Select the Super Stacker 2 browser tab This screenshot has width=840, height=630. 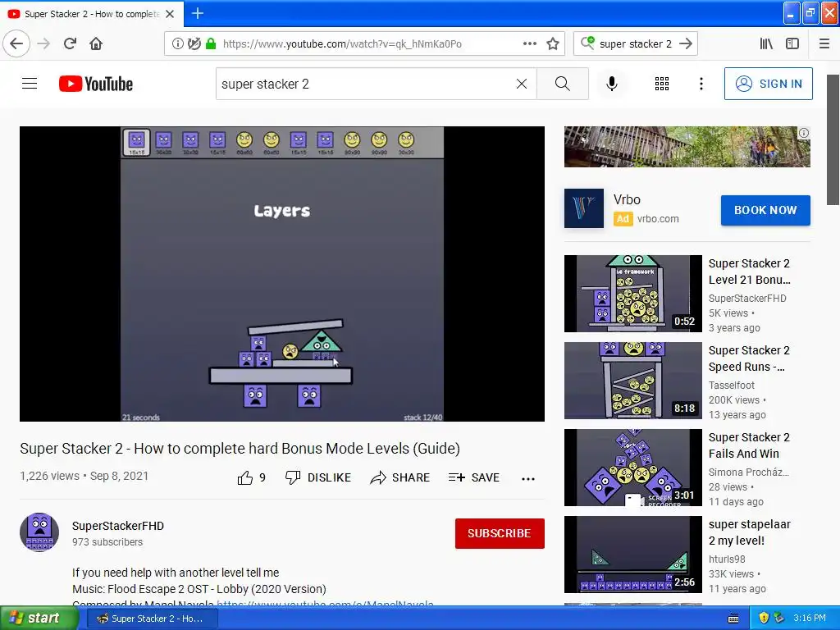[x=92, y=14]
